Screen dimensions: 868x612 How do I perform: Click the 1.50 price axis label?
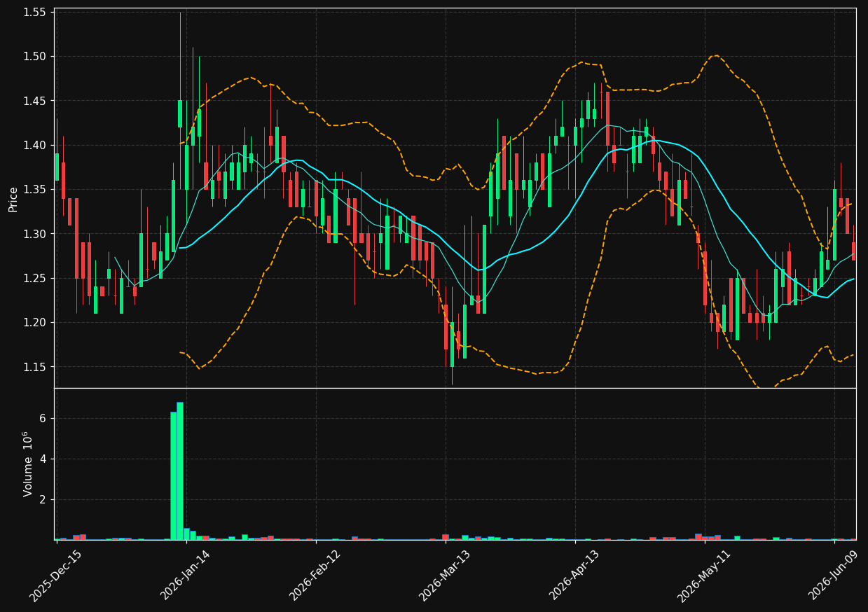click(34, 57)
